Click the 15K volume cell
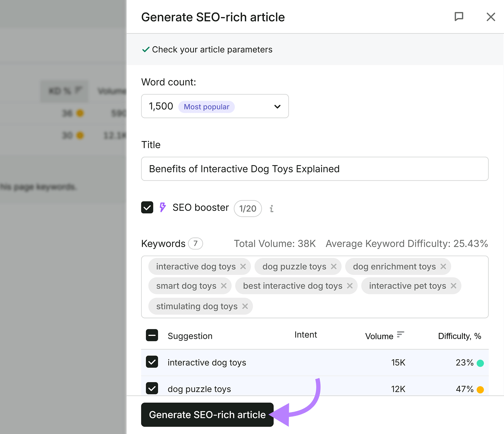 (x=398, y=363)
